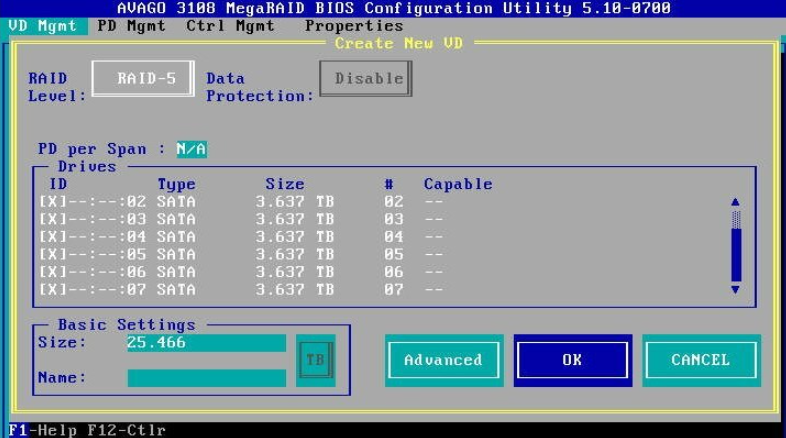
Task: Open the Ctrl Mgmt tab
Action: click(230, 26)
